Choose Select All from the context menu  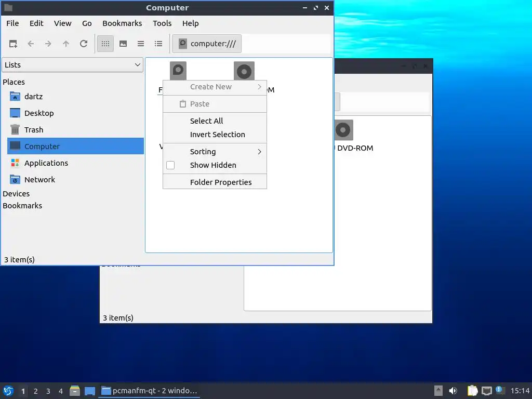coord(215,121)
